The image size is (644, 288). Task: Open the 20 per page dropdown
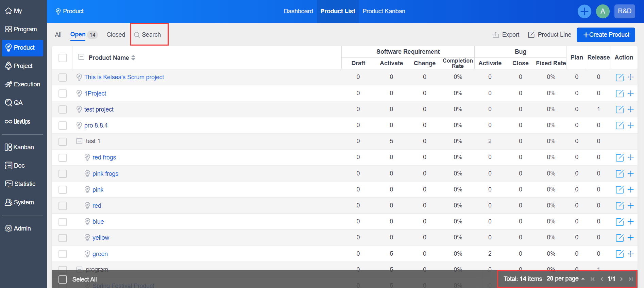(565, 279)
